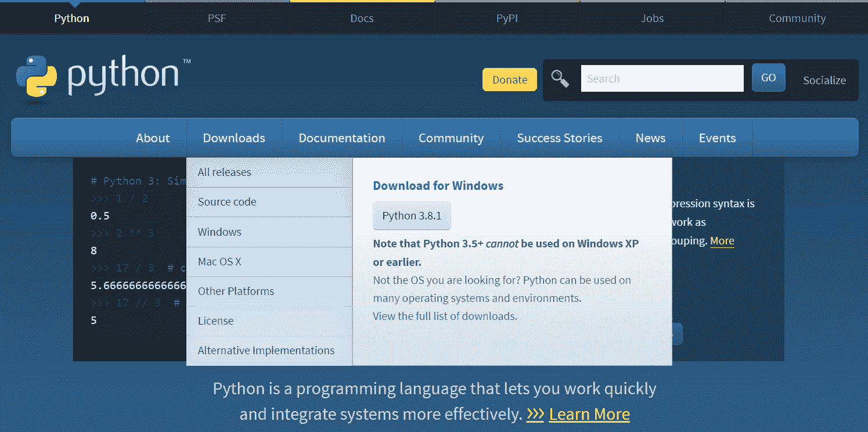Open Alternative Implementations entry
The image size is (868, 432).
point(265,350)
